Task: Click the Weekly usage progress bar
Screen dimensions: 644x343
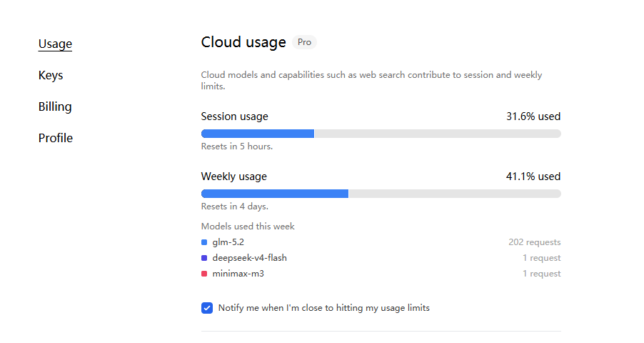Action: coord(381,194)
